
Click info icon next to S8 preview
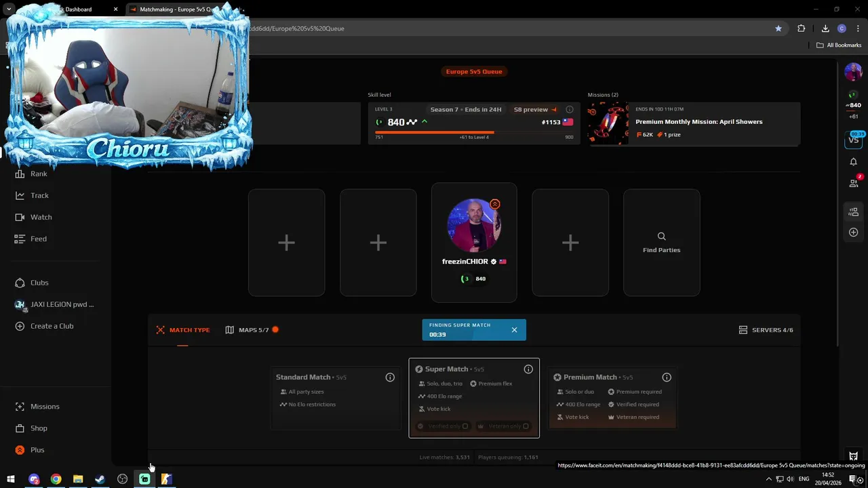570,109
